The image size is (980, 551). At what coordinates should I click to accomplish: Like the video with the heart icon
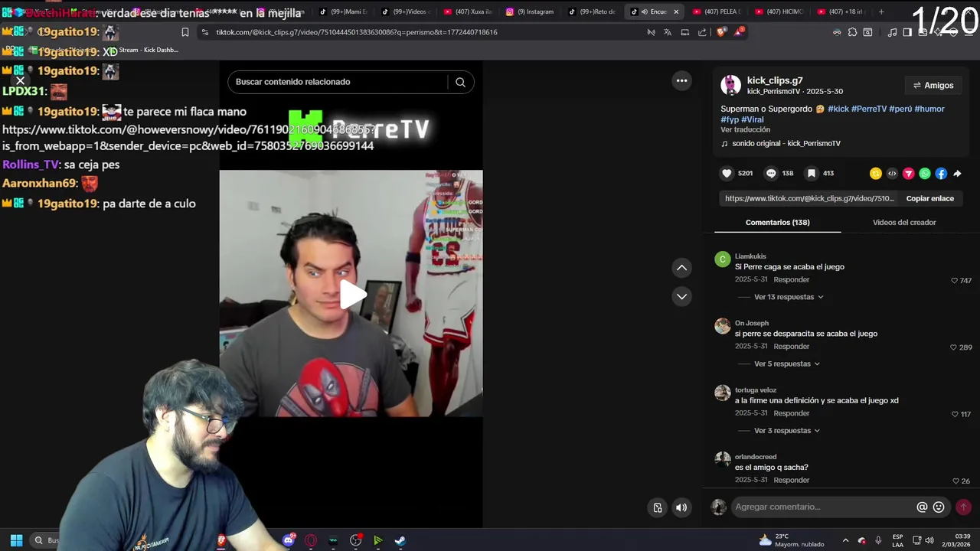[x=727, y=174]
